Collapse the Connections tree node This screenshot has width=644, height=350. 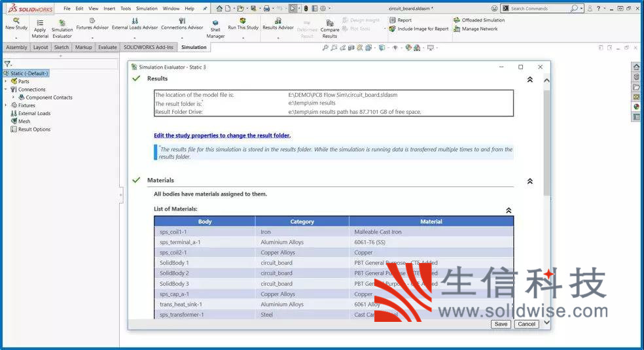click(x=6, y=89)
